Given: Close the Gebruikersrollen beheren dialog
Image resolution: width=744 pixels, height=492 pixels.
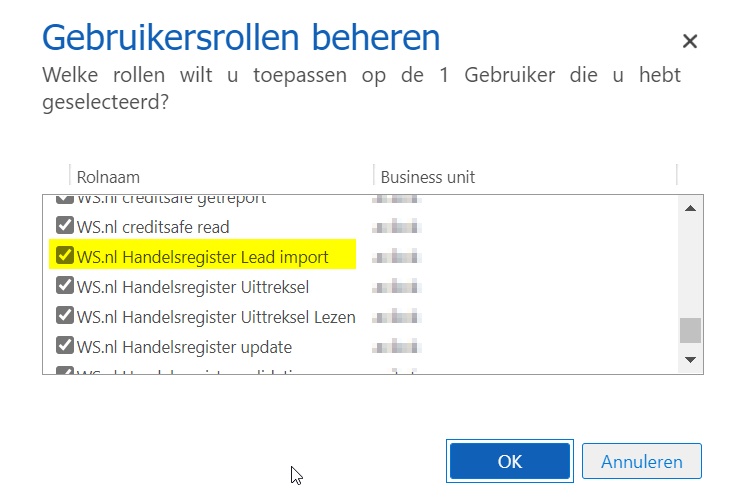Looking at the screenshot, I should click(689, 41).
